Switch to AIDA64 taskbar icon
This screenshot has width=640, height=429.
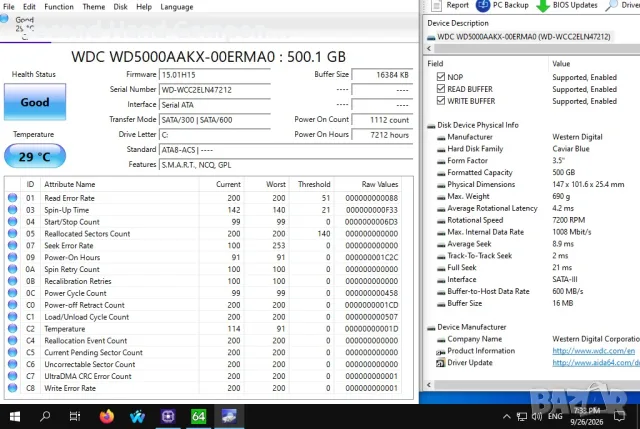coord(198,416)
